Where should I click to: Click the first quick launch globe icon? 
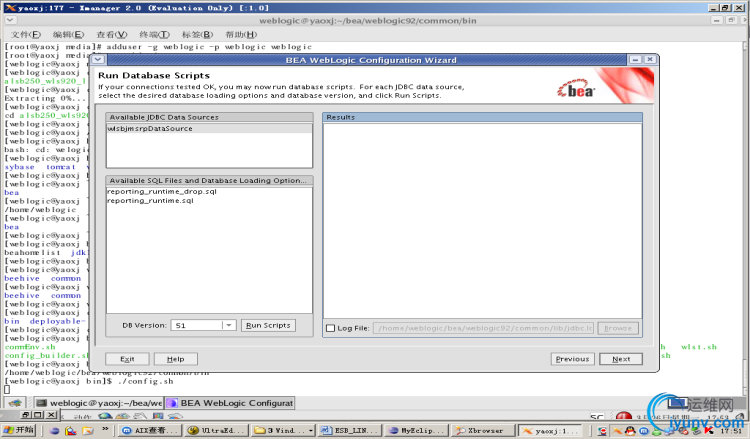point(54,430)
